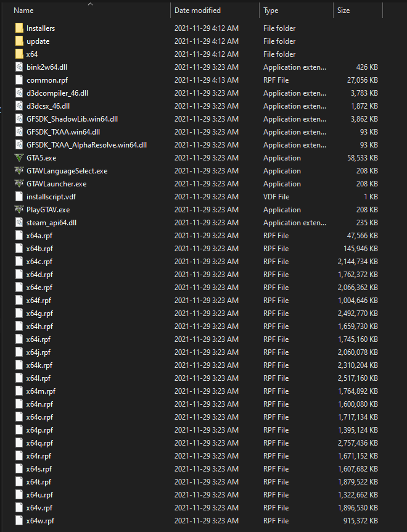
Task: Sort by the Size column header
Action: (x=343, y=10)
